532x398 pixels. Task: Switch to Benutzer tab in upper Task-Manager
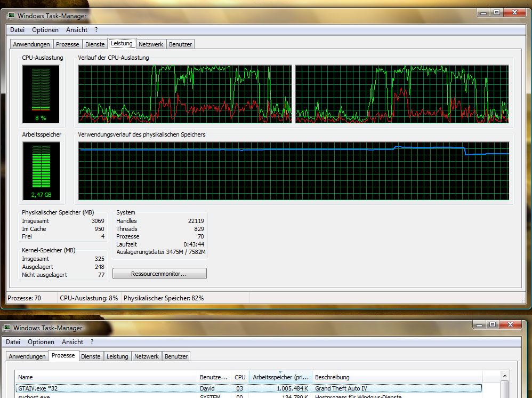(181, 44)
